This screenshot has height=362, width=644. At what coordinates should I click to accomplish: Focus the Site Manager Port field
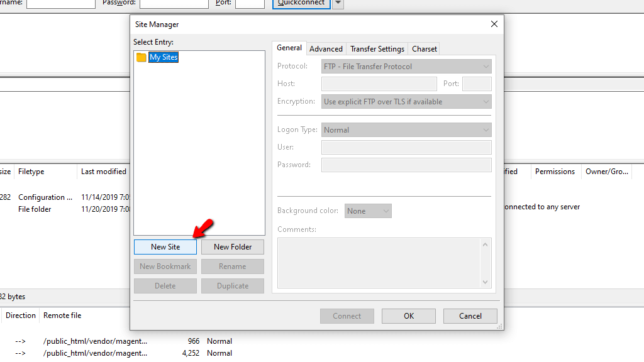[x=477, y=84]
